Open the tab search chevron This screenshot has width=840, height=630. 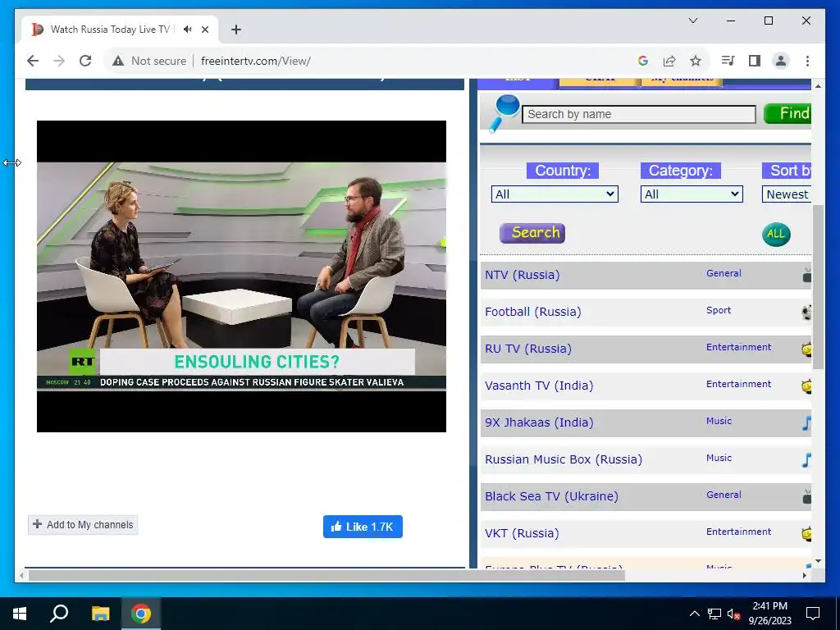[x=692, y=21]
